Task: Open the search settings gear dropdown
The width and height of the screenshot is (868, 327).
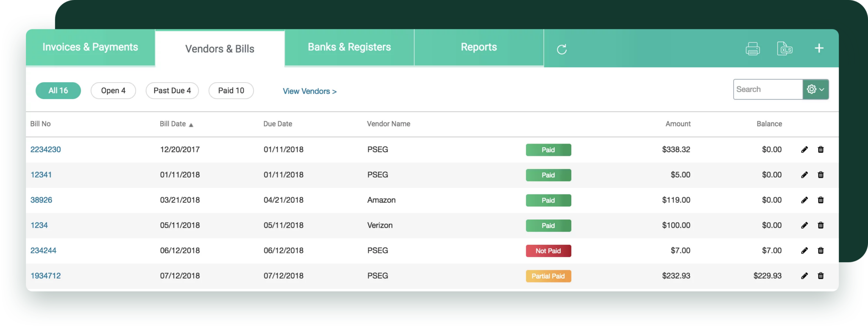Action: coord(815,89)
